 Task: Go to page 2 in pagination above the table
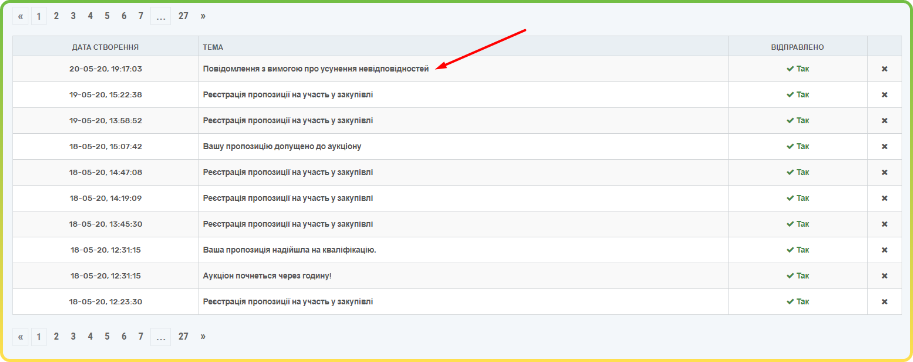click(x=56, y=16)
